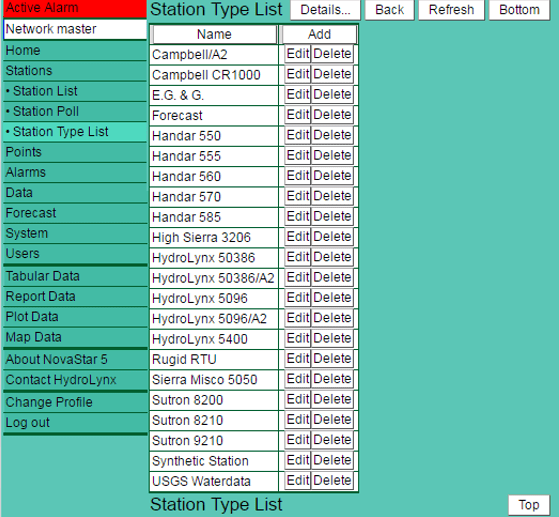Edit the Handar 550 row
559x517 pixels.
pos(298,135)
